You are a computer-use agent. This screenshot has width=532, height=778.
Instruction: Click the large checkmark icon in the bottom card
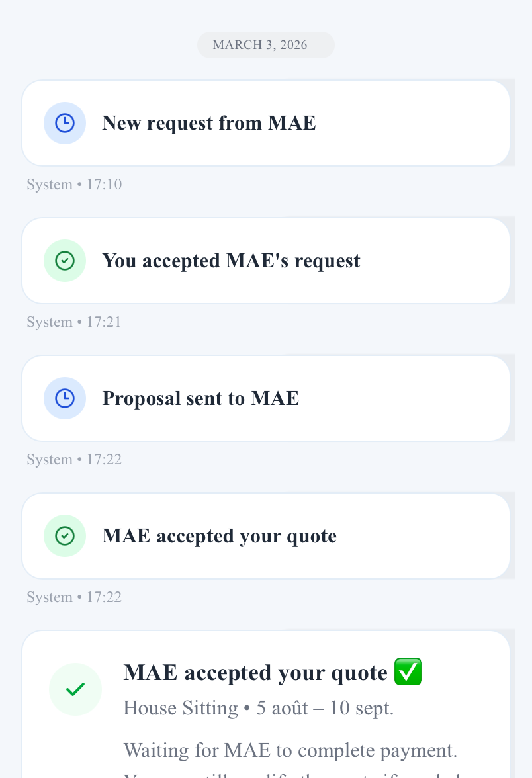75,689
